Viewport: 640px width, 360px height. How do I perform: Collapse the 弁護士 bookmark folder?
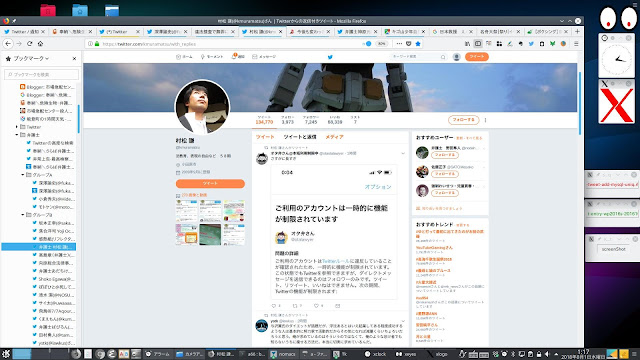[17, 135]
